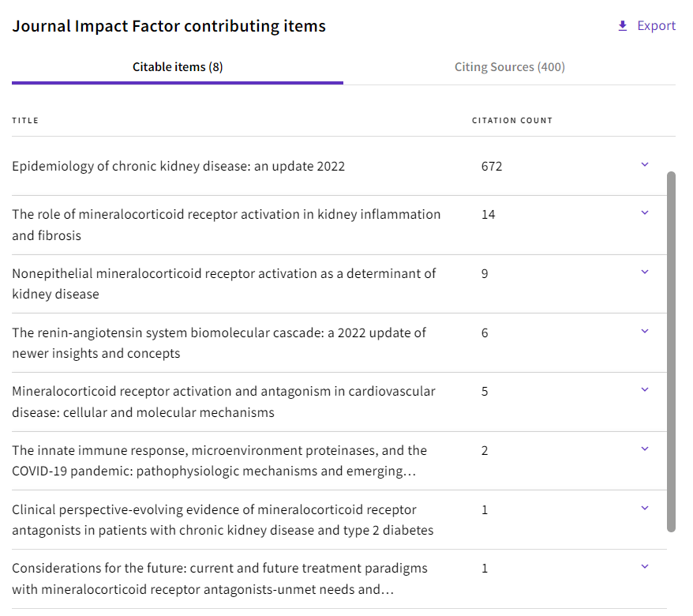Expand the Epidemiology of chronic kidney disease row
The height and width of the screenshot is (616, 693).
644,165
